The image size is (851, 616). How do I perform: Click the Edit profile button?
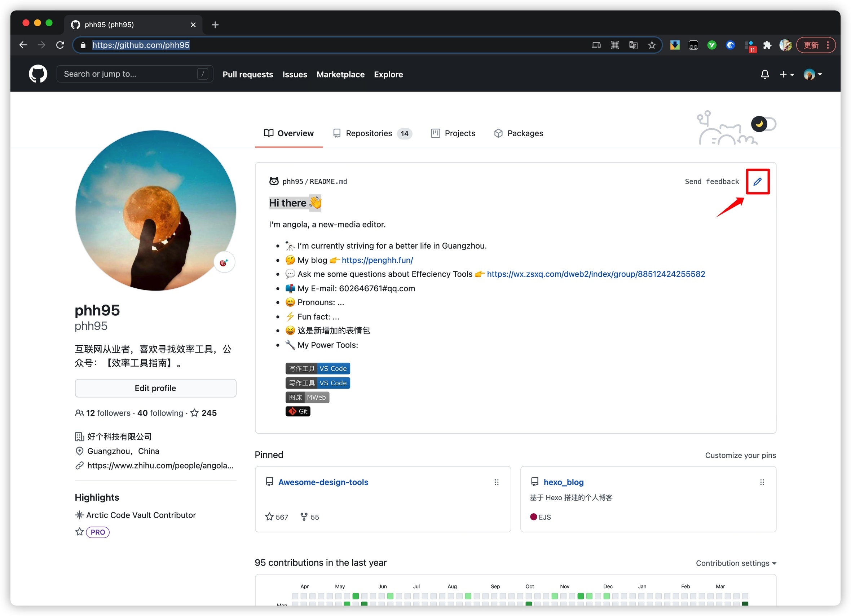coord(155,388)
